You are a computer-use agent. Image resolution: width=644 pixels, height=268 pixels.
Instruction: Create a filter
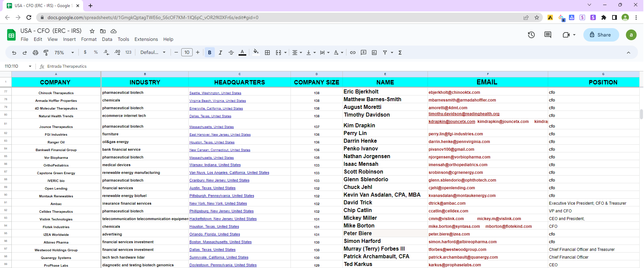[x=385, y=53]
